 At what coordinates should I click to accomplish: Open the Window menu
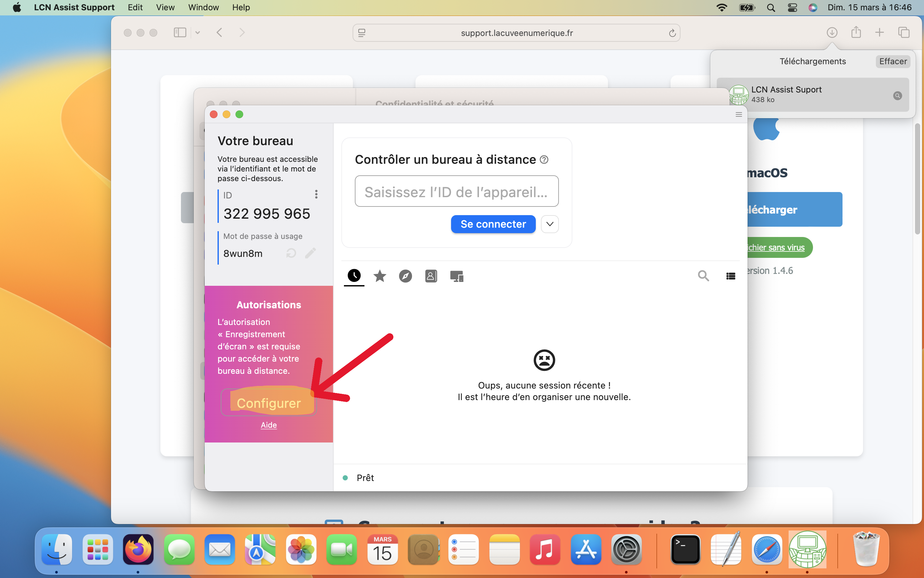click(203, 7)
